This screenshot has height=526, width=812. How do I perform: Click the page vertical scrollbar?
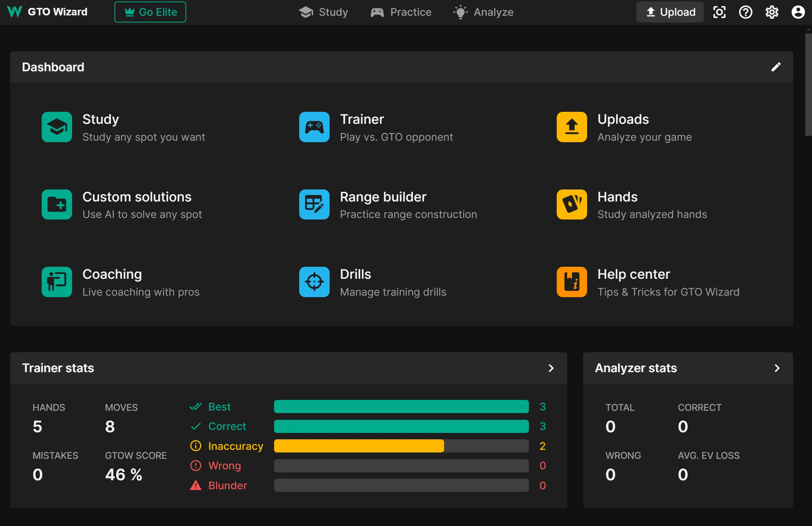click(808, 85)
